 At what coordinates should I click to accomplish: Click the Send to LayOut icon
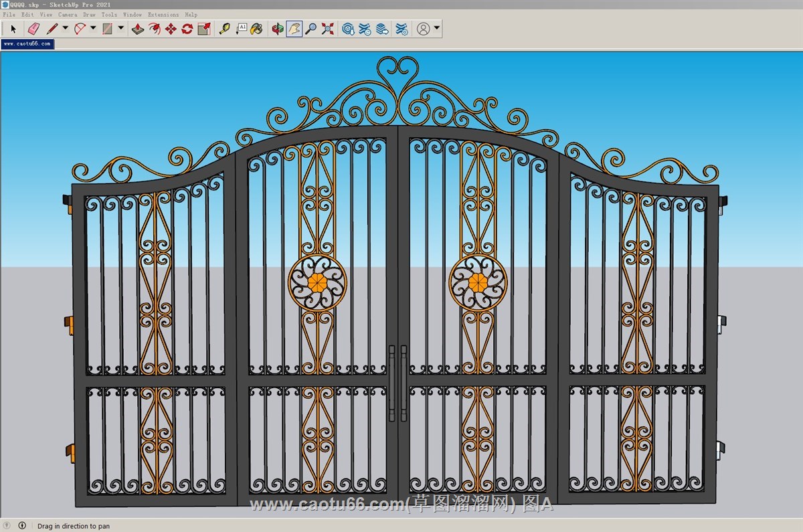[x=381, y=29]
